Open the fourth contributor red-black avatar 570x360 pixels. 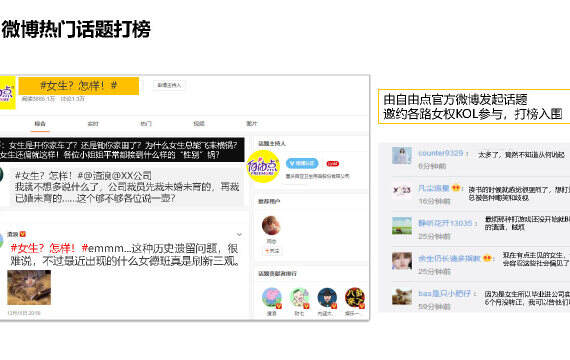(x=354, y=297)
